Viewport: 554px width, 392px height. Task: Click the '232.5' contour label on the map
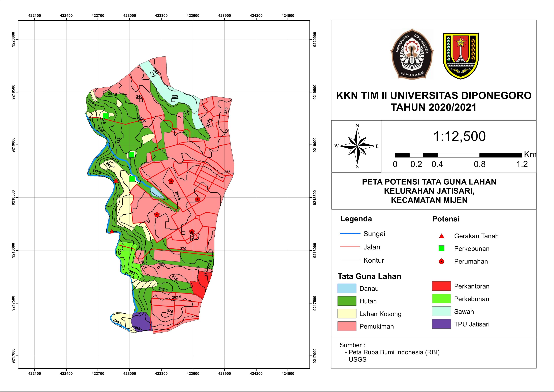coord(118,142)
